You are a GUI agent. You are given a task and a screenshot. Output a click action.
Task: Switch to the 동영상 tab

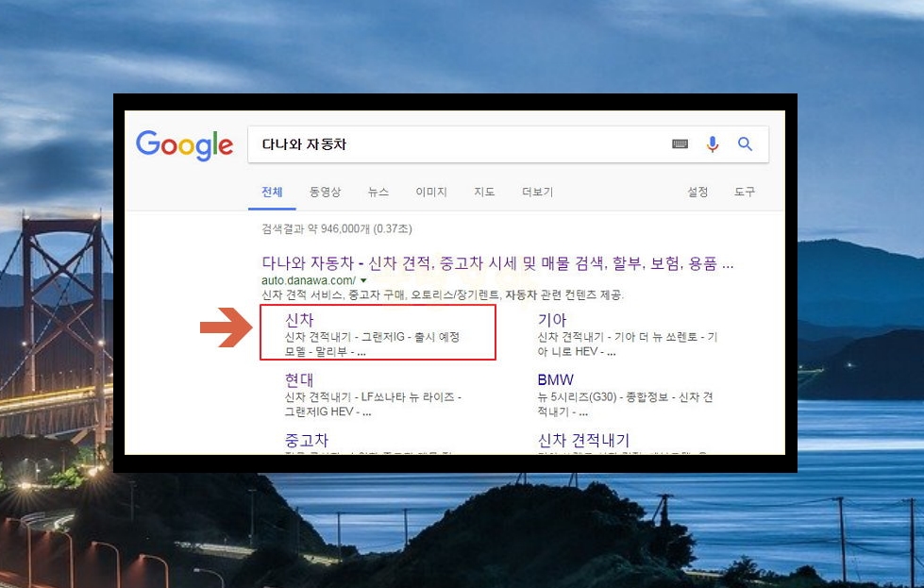click(326, 193)
